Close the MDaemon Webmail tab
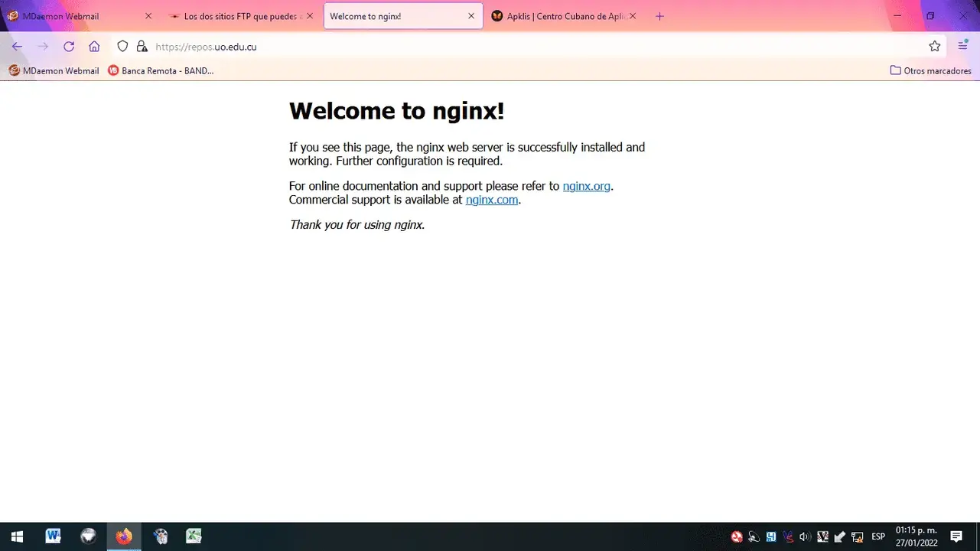980x551 pixels. (x=148, y=16)
